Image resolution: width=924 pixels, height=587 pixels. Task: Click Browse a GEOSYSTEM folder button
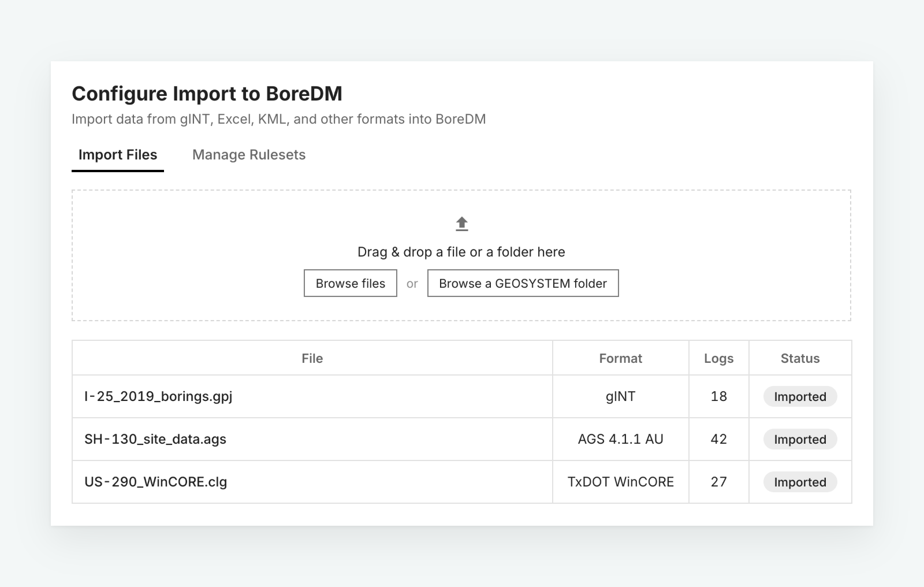(523, 283)
